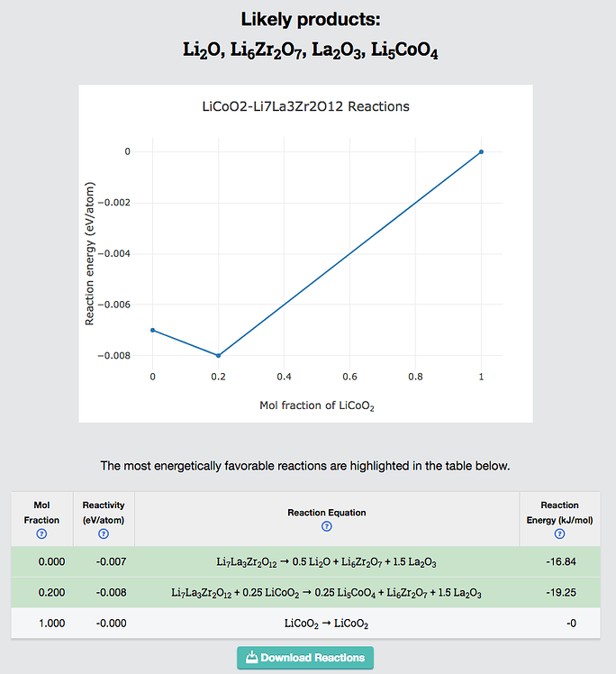Viewport: 616px width, 674px height.
Task: Click the likely products formula list
Action: (311, 50)
